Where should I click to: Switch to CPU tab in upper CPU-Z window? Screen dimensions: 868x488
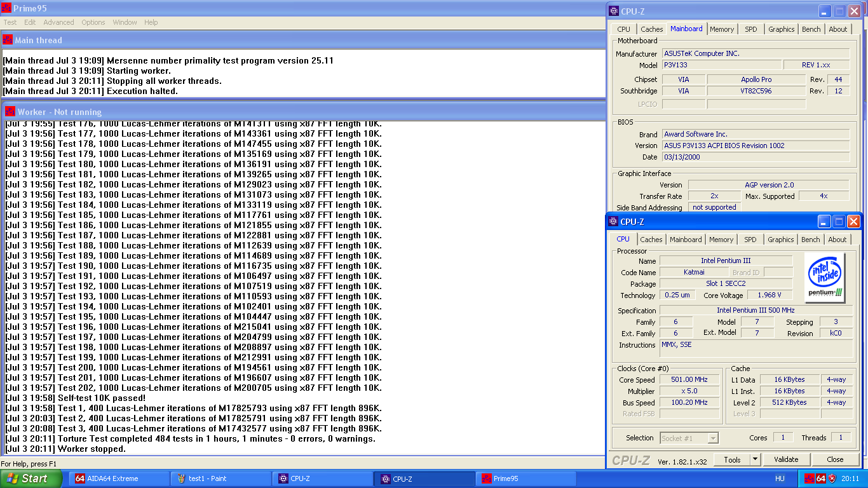(624, 29)
